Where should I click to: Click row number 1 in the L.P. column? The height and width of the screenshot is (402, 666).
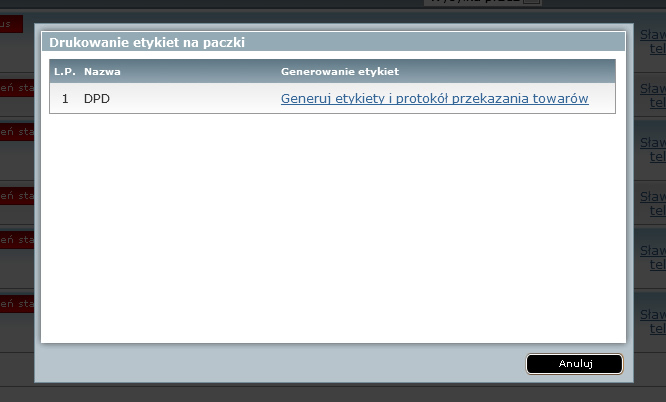pyautogui.click(x=65, y=99)
